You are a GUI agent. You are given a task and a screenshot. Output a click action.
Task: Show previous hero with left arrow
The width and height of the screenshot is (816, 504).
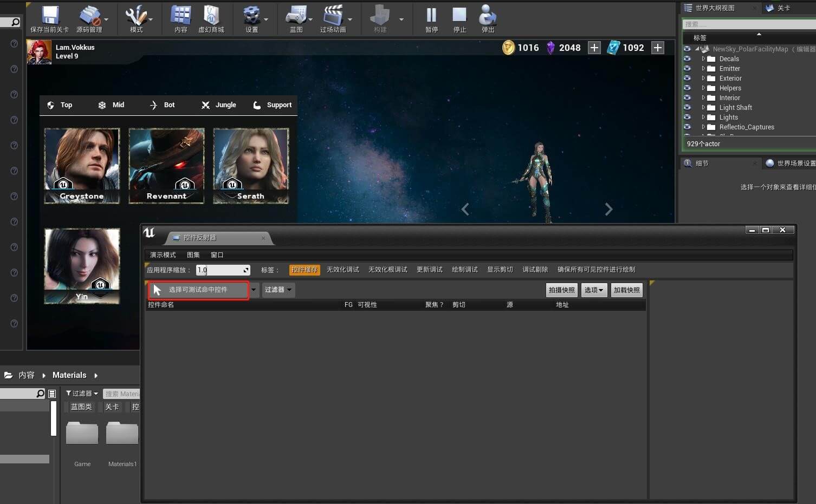coord(465,209)
